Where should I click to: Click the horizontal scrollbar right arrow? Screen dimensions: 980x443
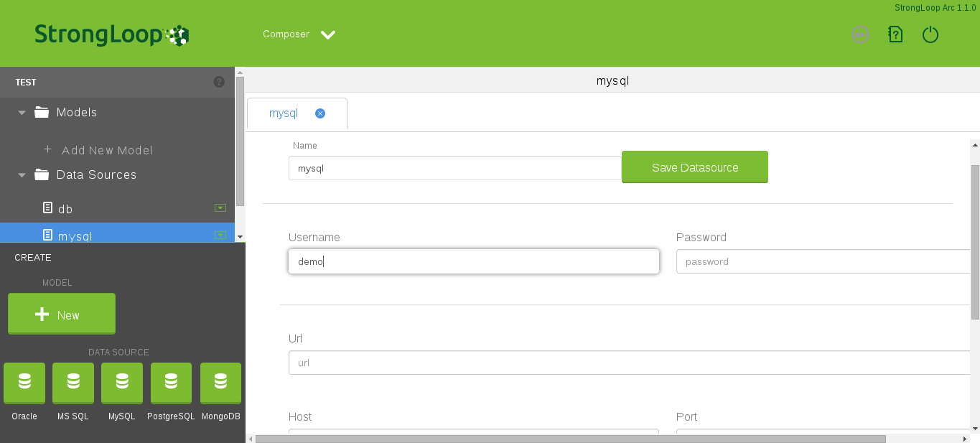[x=965, y=439]
